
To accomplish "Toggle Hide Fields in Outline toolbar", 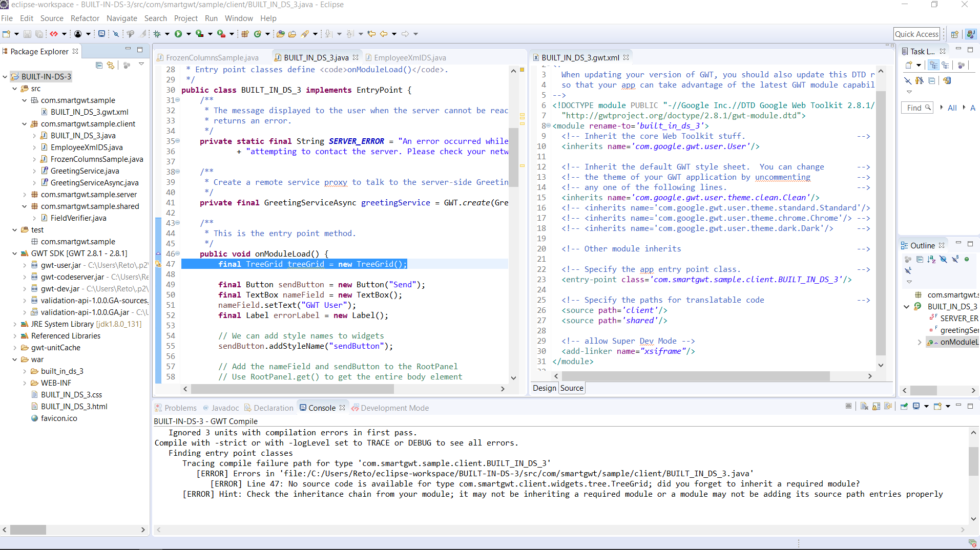I will 944,260.
